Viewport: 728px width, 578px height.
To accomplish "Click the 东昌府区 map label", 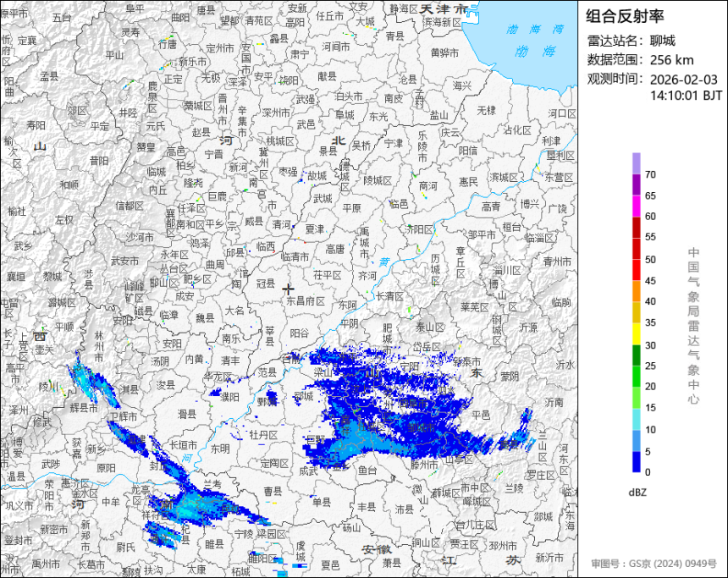I will (x=306, y=300).
